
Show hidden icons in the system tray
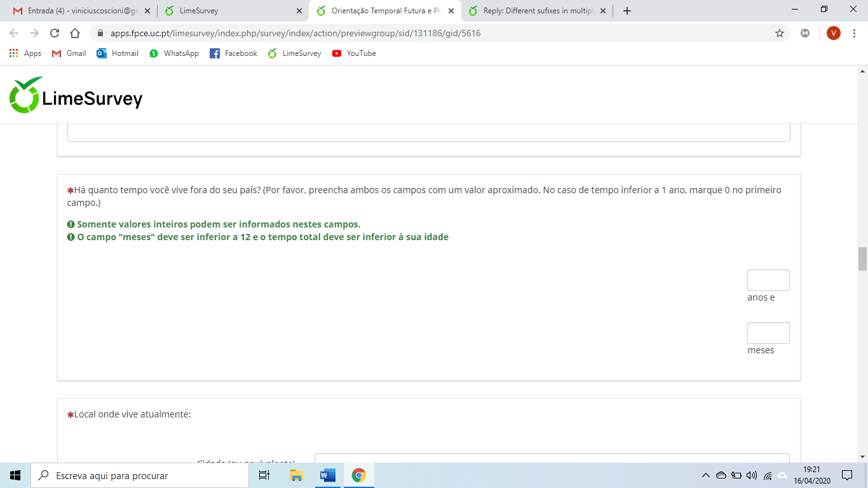705,475
